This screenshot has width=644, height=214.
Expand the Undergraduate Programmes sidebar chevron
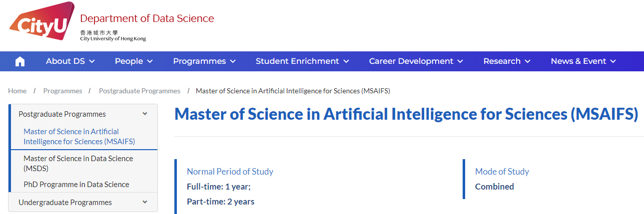coord(145,202)
